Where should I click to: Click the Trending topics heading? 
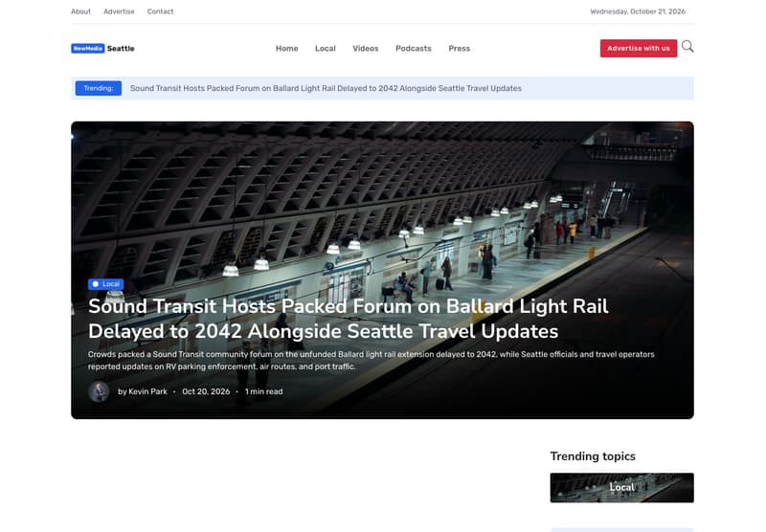click(593, 456)
